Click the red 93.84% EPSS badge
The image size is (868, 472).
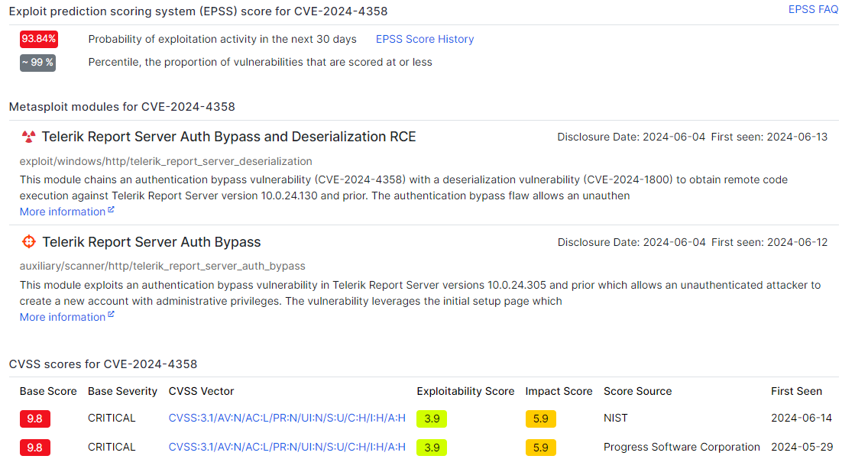(x=38, y=37)
